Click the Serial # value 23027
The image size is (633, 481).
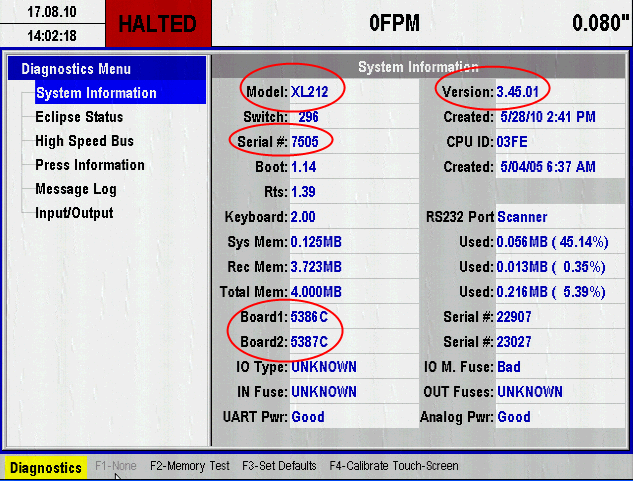(514, 342)
